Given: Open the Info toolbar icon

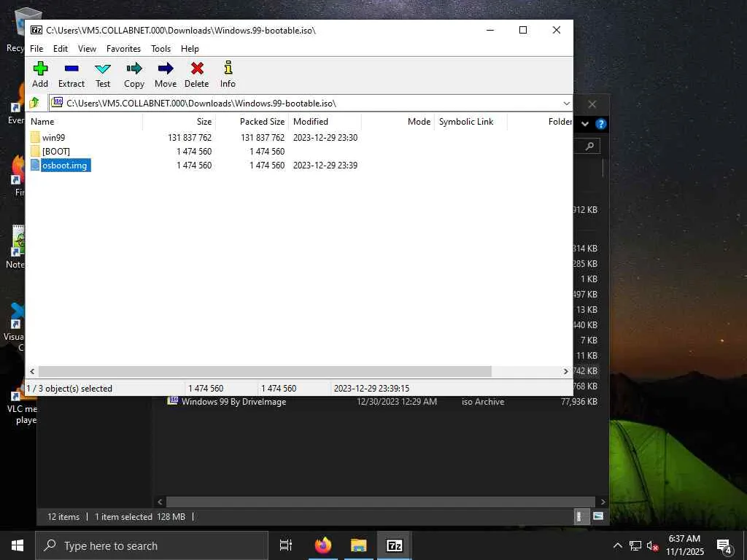Looking at the screenshot, I should [x=228, y=68].
